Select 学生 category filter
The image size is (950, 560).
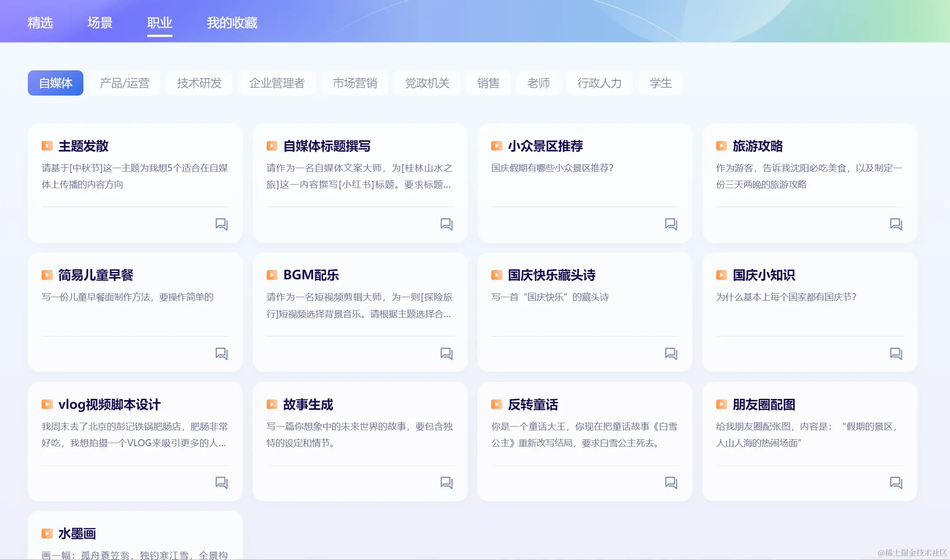660,83
